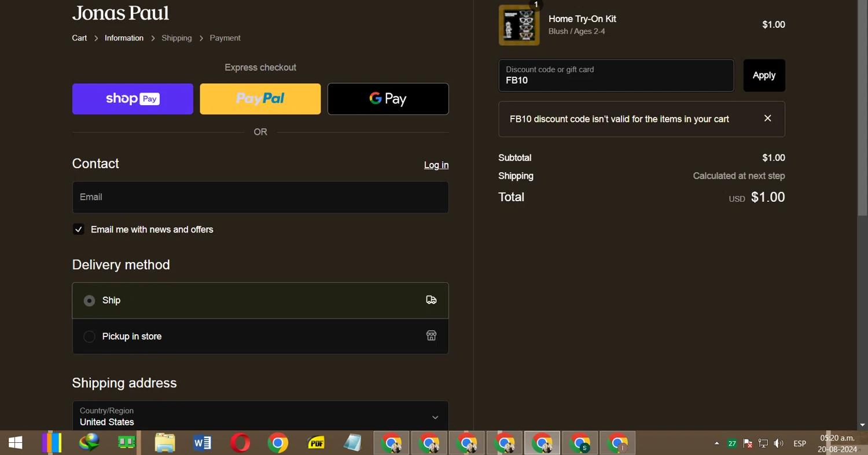Click the Log in link

(x=436, y=165)
